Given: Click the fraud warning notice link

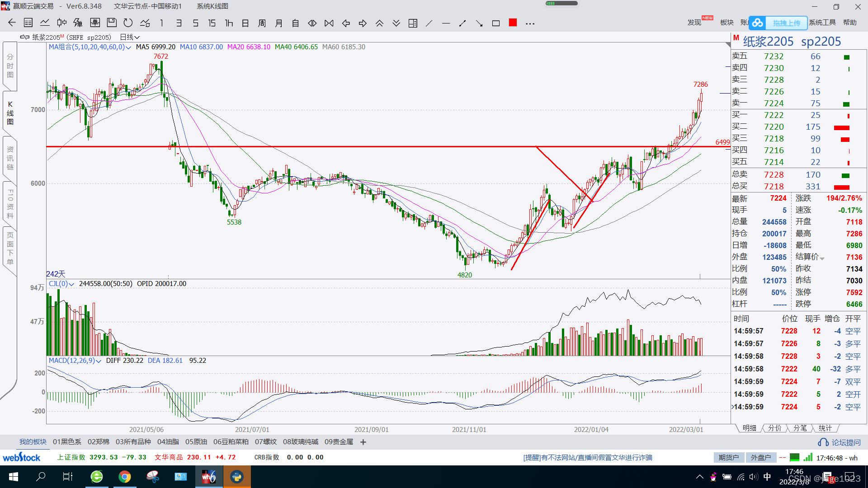Looking at the screenshot, I should pos(588,458).
